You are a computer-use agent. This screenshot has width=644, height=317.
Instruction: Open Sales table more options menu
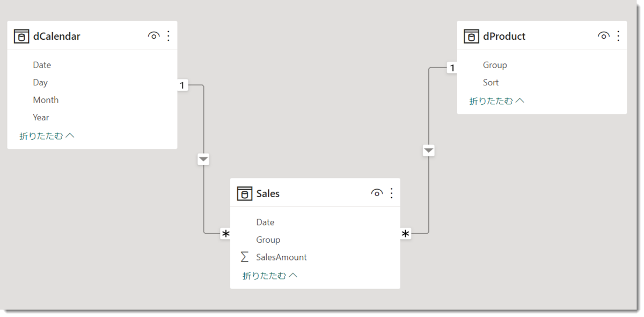pos(391,193)
